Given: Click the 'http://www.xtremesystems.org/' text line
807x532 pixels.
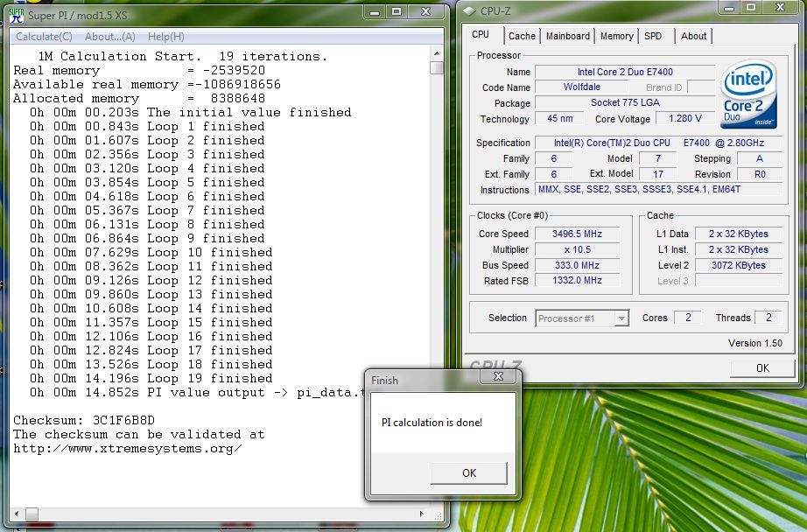Looking at the screenshot, I should pos(128,449).
